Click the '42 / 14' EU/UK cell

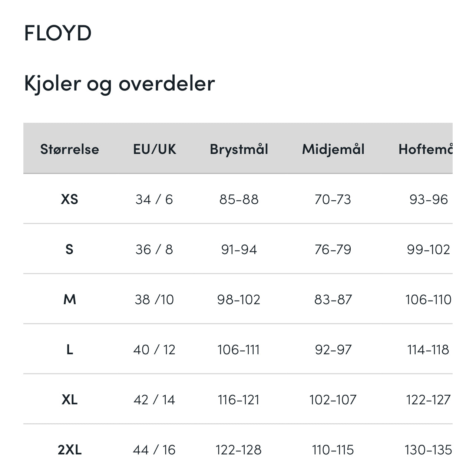click(154, 400)
